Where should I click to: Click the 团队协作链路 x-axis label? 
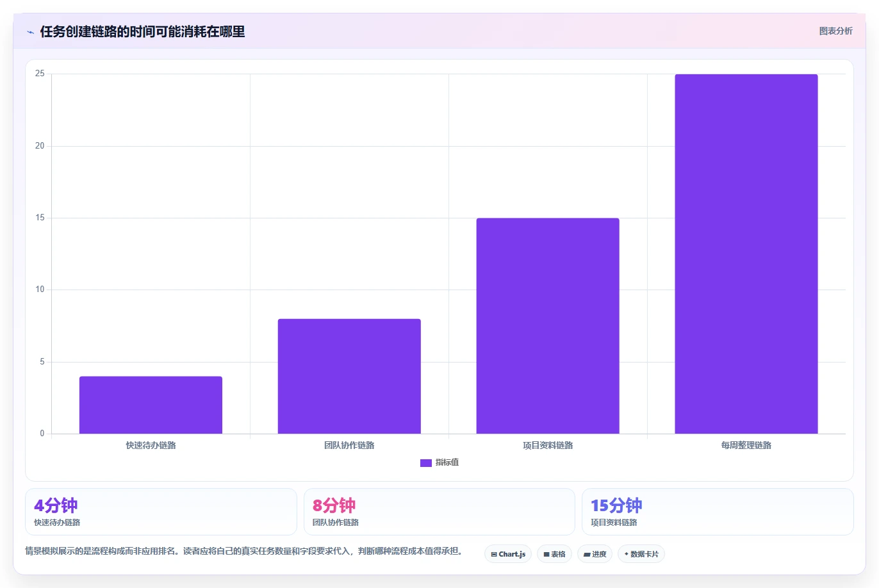click(349, 445)
